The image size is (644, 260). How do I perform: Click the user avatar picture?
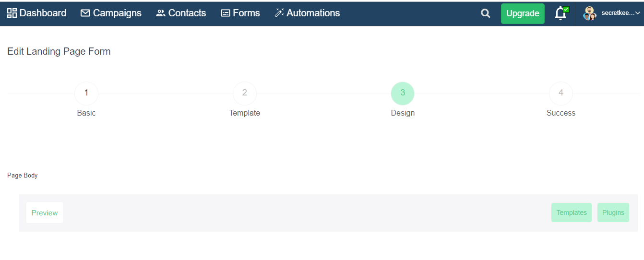coord(589,13)
